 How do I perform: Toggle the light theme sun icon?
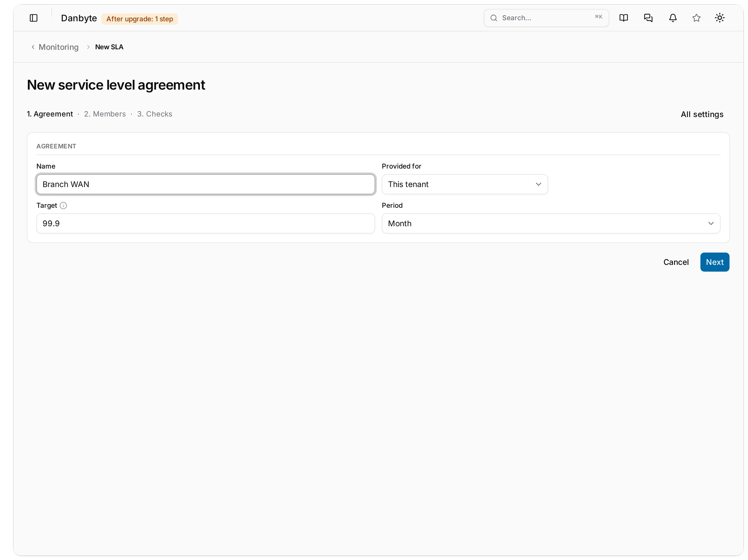click(x=720, y=18)
